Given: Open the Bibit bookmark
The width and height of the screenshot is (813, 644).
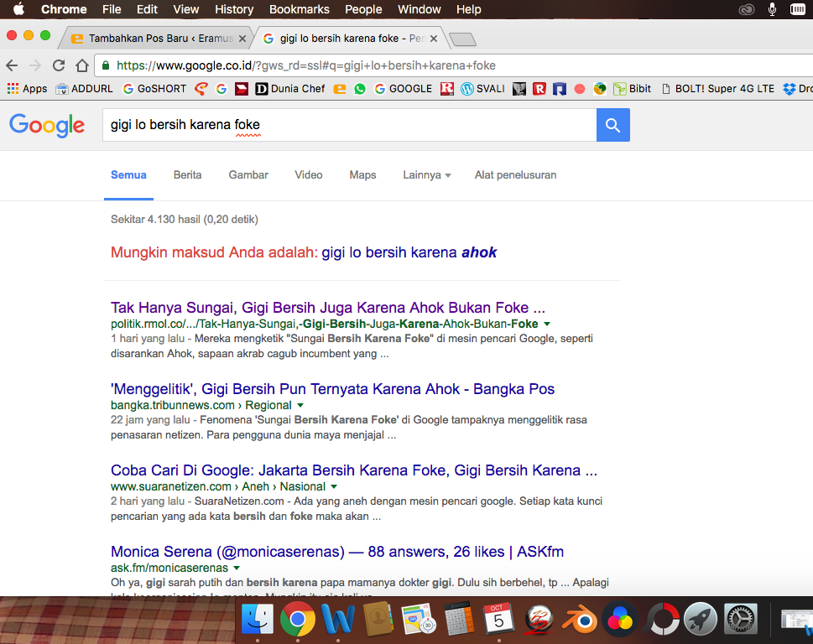Looking at the screenshot, I should pyautogui.click(x=632, y=89).
